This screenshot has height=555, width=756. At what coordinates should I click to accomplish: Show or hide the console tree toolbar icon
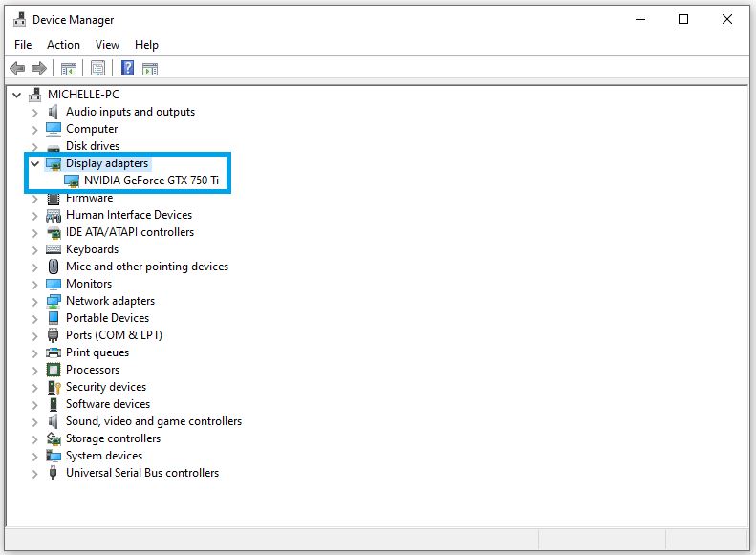pos(69,69)
